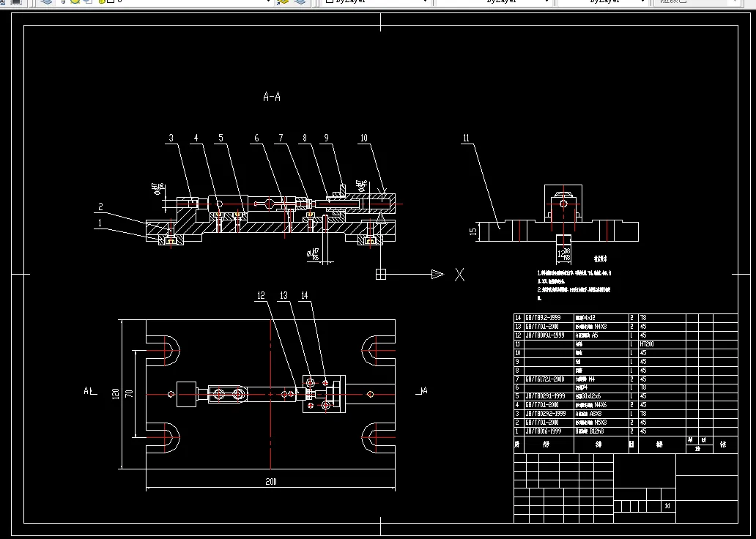The width and height of the screenshot is (756, 539).
Task: Select balloon number 9 in section view
Action: click(327, 138)
